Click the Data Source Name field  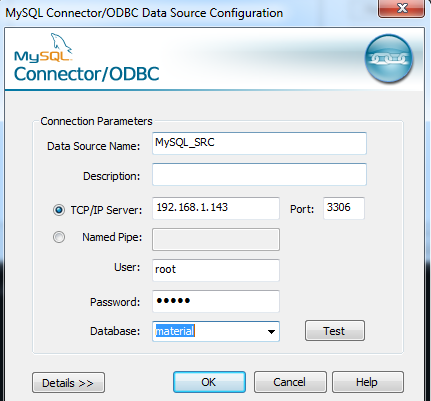pos(259,143)
